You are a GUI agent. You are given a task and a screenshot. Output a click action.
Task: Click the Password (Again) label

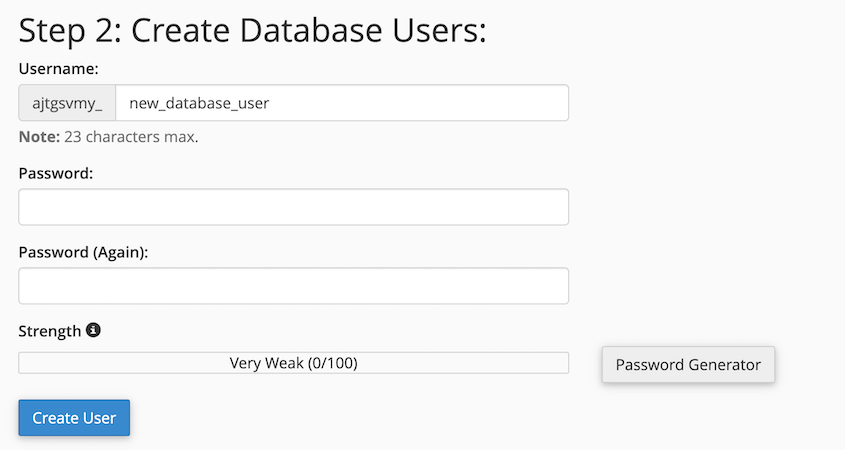[83, 252]
